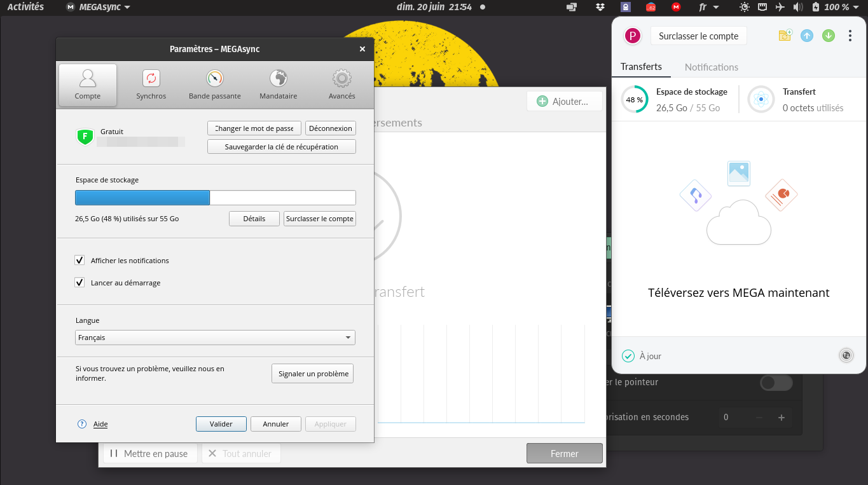Click the Signaler un problème button
Image resolution: width=868 pixels, height=485 pixels.
313,374
